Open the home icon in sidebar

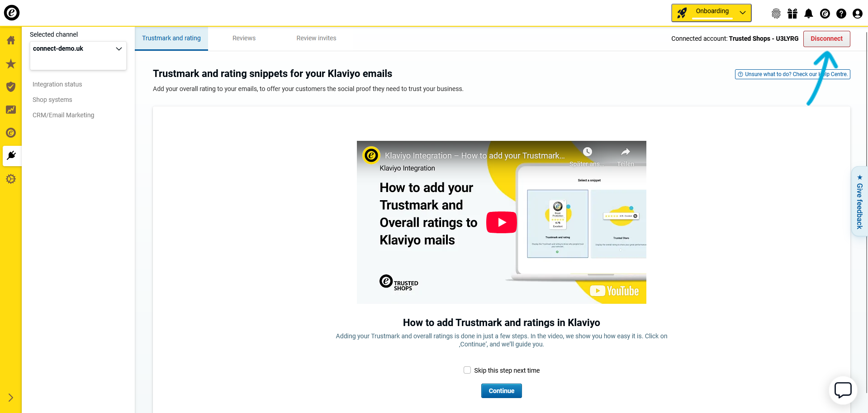click(11, 40)
